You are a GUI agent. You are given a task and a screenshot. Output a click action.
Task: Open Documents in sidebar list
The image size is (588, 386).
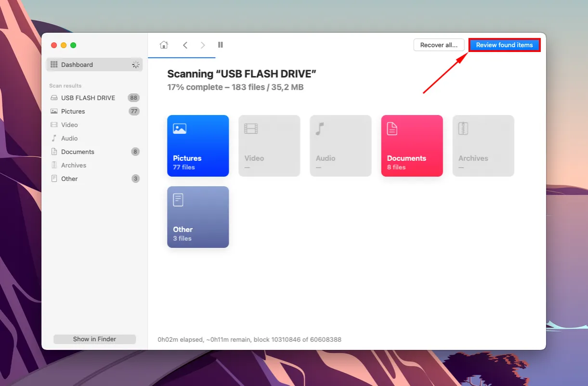click(x=78, y=152)
